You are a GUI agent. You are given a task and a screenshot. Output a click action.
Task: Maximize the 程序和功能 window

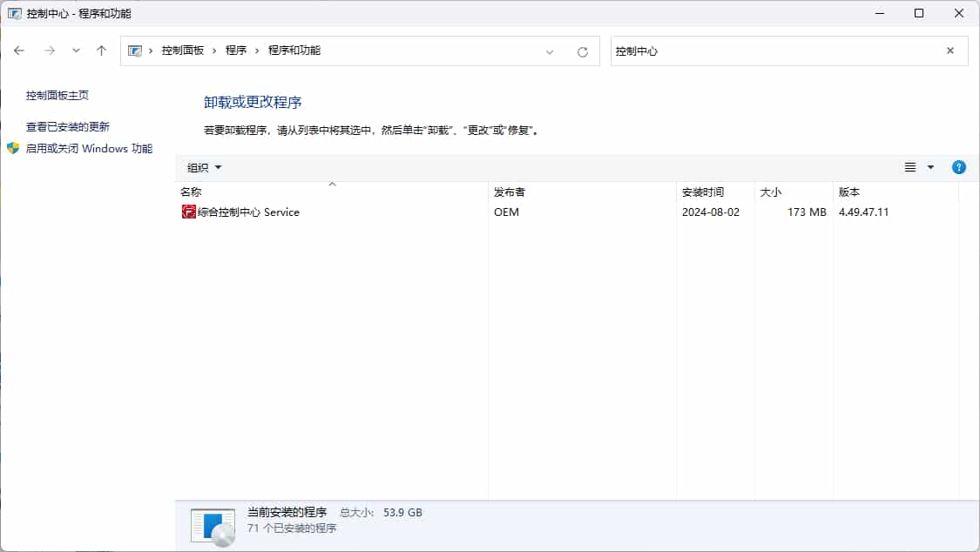pos(919,13)
